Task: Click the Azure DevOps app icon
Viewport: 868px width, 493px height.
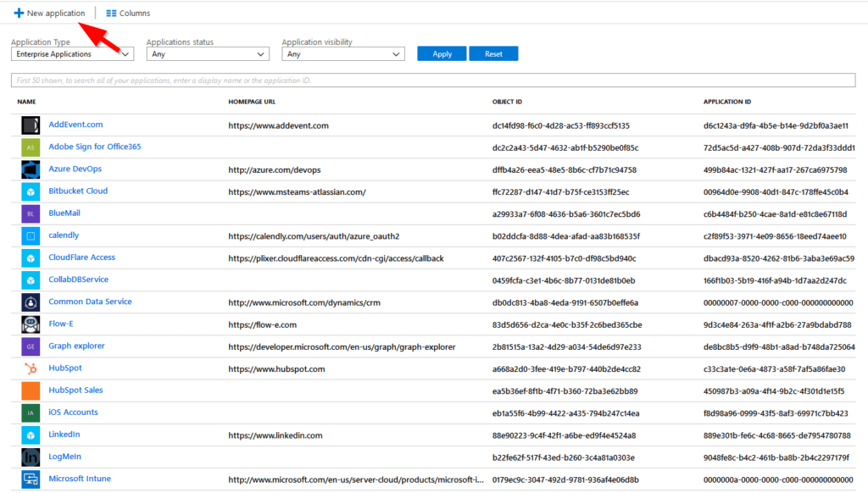Action: click(31, 169)
